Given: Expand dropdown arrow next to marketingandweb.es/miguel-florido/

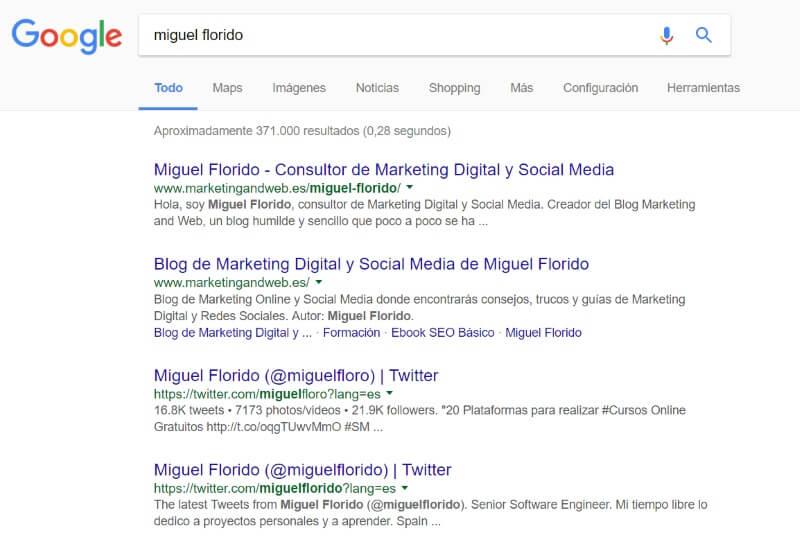Looking at the screenshot, I should click(x=409, y=188).
